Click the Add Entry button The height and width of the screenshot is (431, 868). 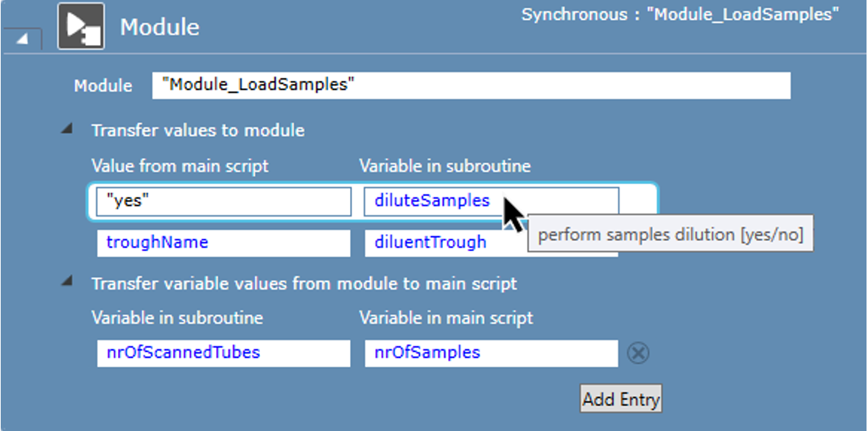click(x=620, y=399)
